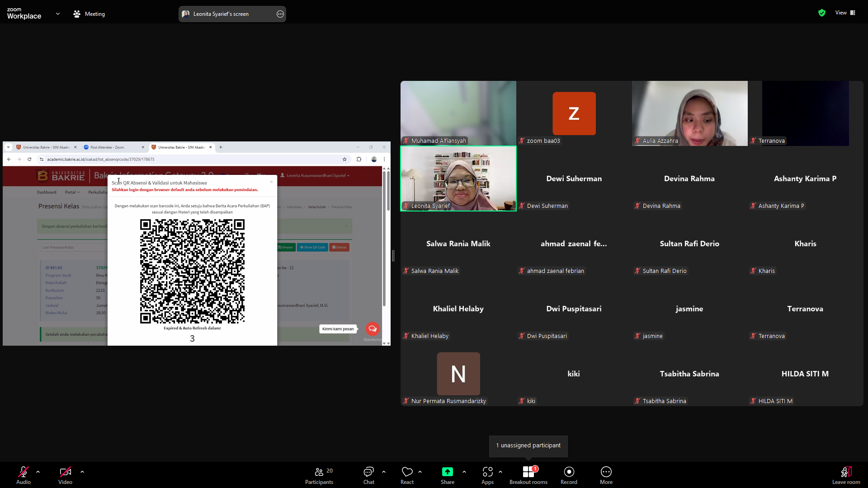Click the green Simpan button

(286, 247)
